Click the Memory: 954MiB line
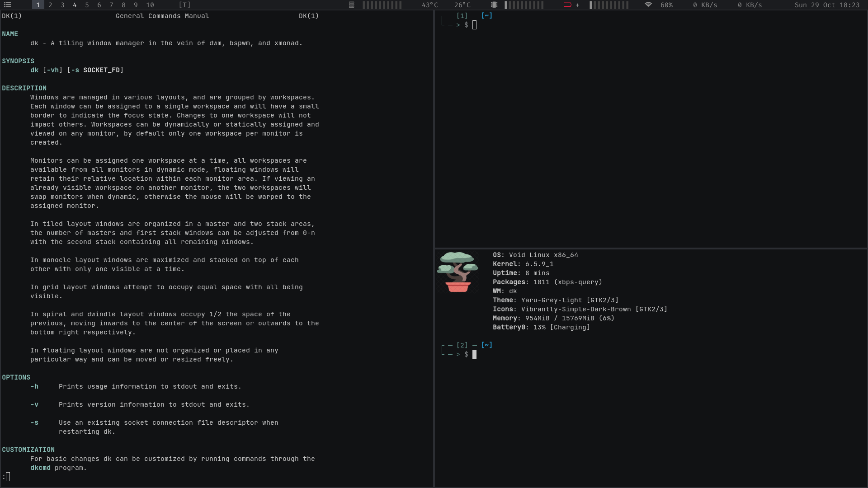The image size is (868, 488). (554, 318)
